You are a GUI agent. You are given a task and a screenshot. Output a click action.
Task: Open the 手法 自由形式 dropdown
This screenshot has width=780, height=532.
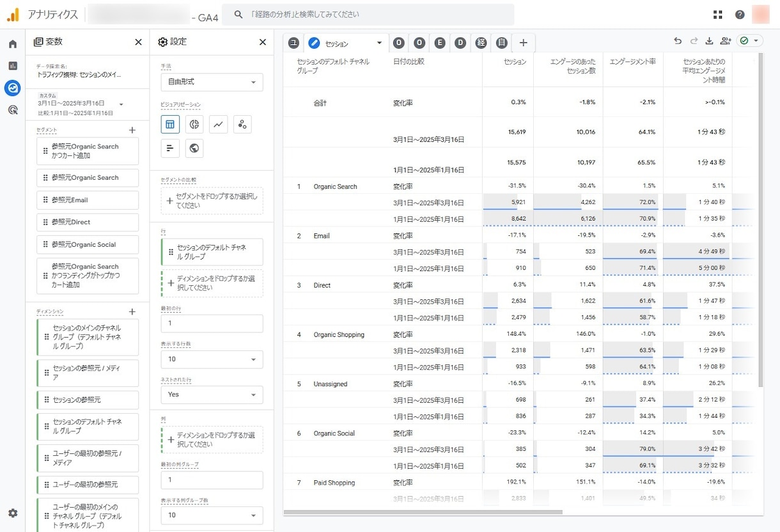[x=212, y=82]
